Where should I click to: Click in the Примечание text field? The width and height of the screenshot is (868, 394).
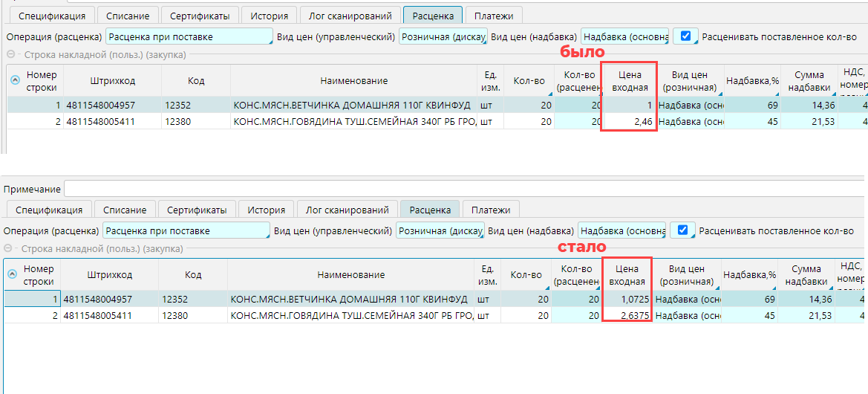click(x=460, y=189)
